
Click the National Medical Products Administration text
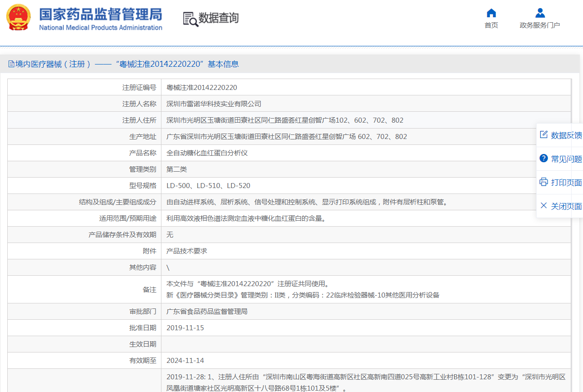click(101, 28)
